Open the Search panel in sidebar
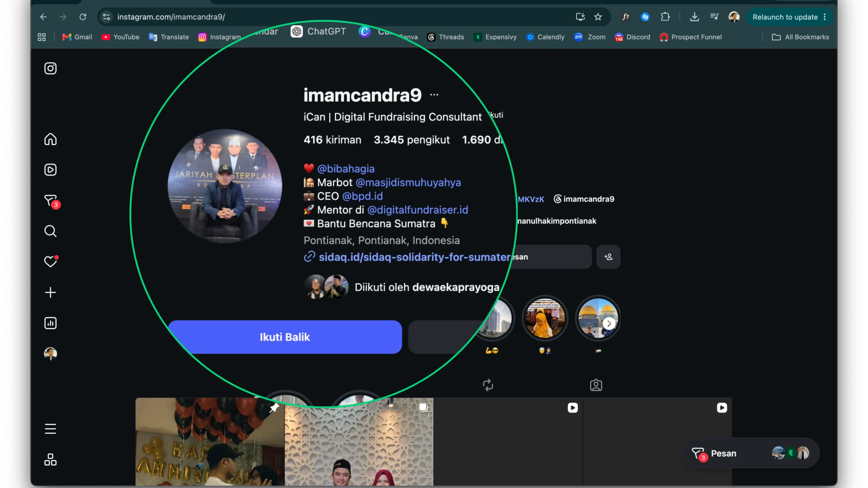The image size is (868, 488). 50,231
